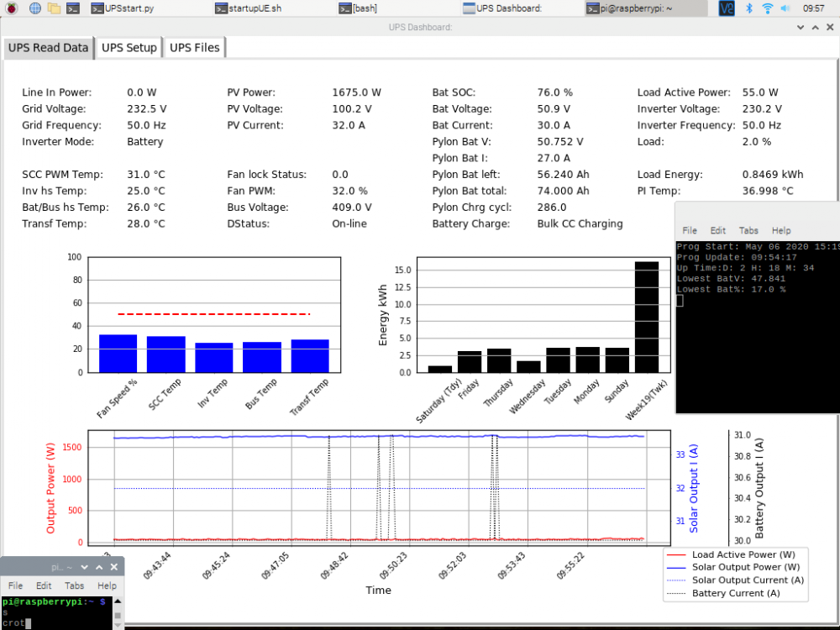This screenshot has width=840, height=630.
Task: Click the Fan Speed % blue bar
Action: coord(118,353)
